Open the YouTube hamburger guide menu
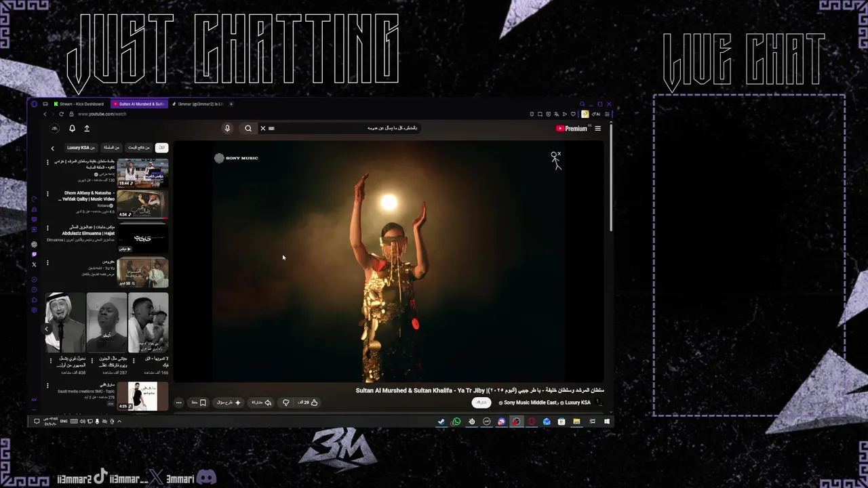The width and height of the screenshot is (868, 488). coord(597,129)
